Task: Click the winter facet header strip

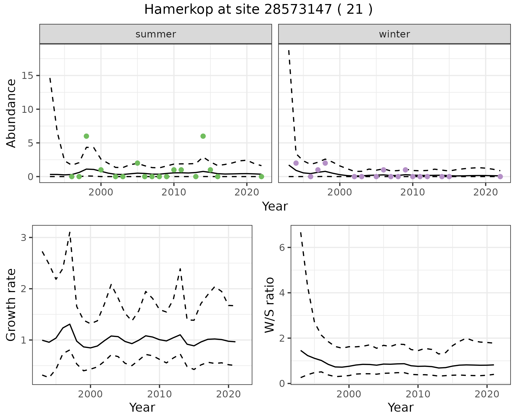Action: click(394, 34)
